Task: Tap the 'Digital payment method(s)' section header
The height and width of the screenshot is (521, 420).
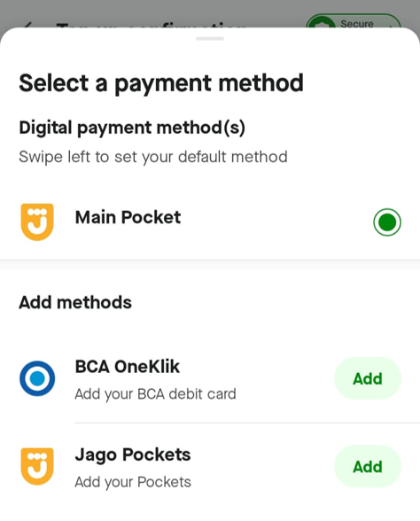Action: (132, 128)
